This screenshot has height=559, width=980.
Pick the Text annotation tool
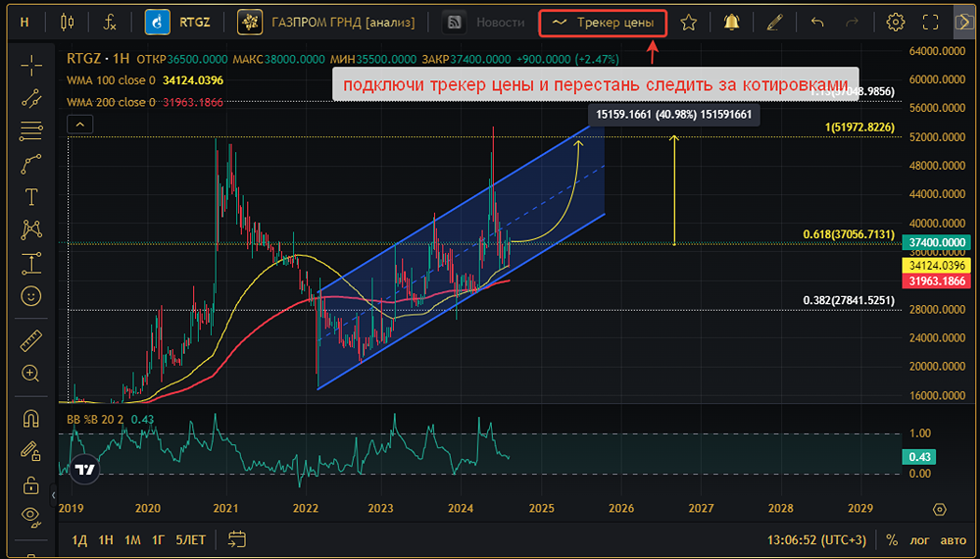pos(31,196)
